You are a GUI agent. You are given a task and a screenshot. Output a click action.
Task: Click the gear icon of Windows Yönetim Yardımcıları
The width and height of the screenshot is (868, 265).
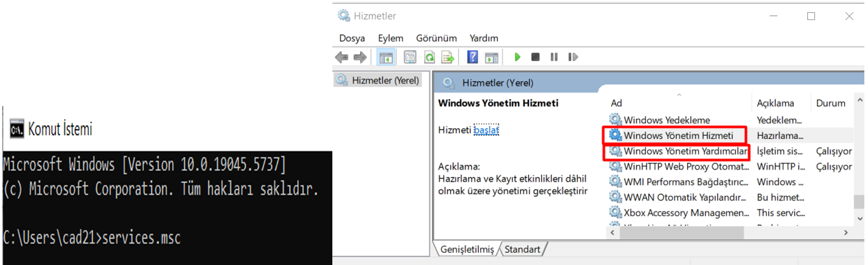[615, 150]
